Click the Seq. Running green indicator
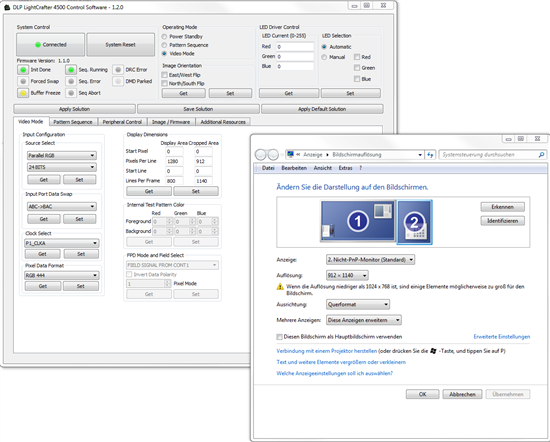Viewport: 550px width, 442px height. (x=71, y=70)
